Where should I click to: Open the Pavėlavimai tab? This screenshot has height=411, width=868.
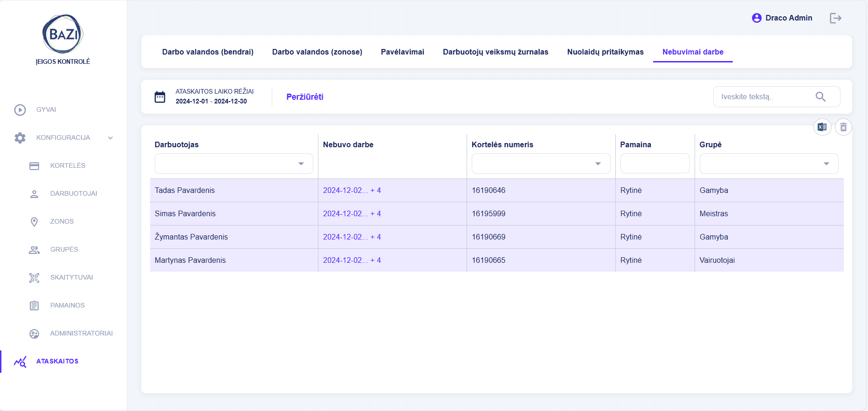pyautogui.click(x=402, y=52)
